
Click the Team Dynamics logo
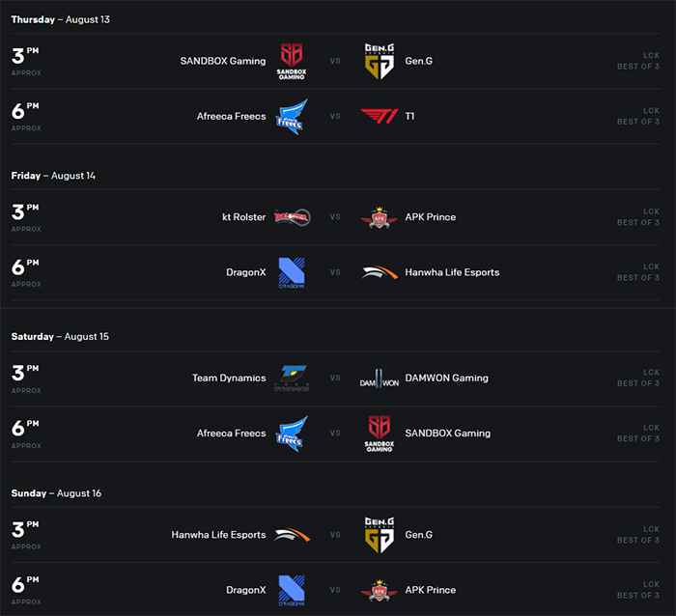(292, 378)
